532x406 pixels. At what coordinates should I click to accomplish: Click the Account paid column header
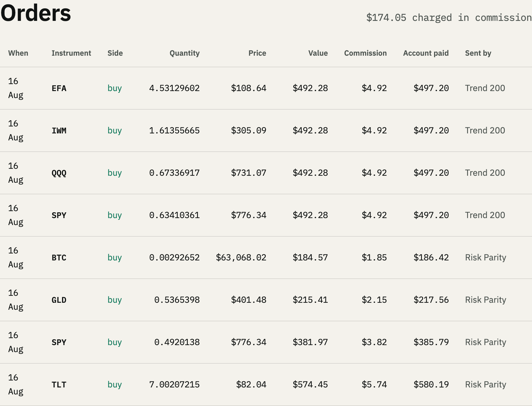pyautogui.click(x=426, y=53)
